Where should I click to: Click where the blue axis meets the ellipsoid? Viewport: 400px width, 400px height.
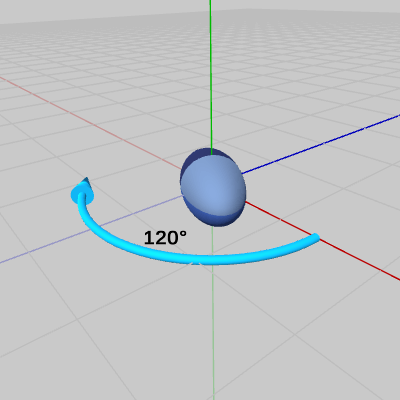point(243,173)
